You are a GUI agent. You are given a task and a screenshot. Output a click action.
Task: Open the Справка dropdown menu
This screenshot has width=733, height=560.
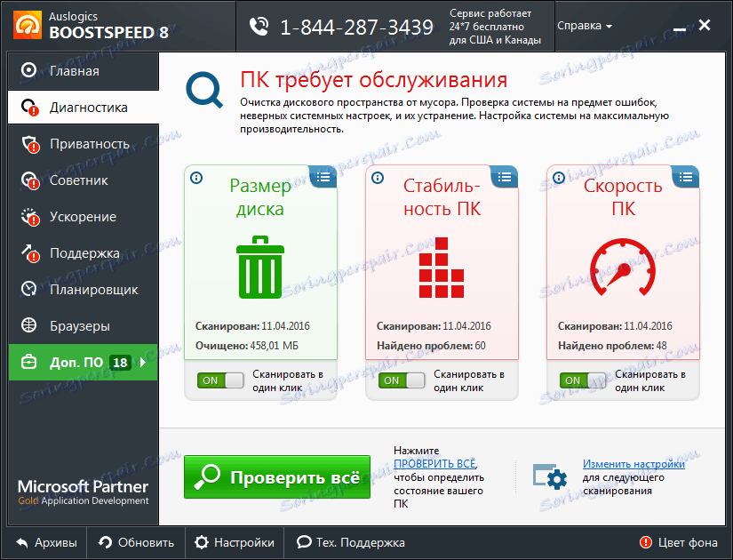[x=585, y=26]
